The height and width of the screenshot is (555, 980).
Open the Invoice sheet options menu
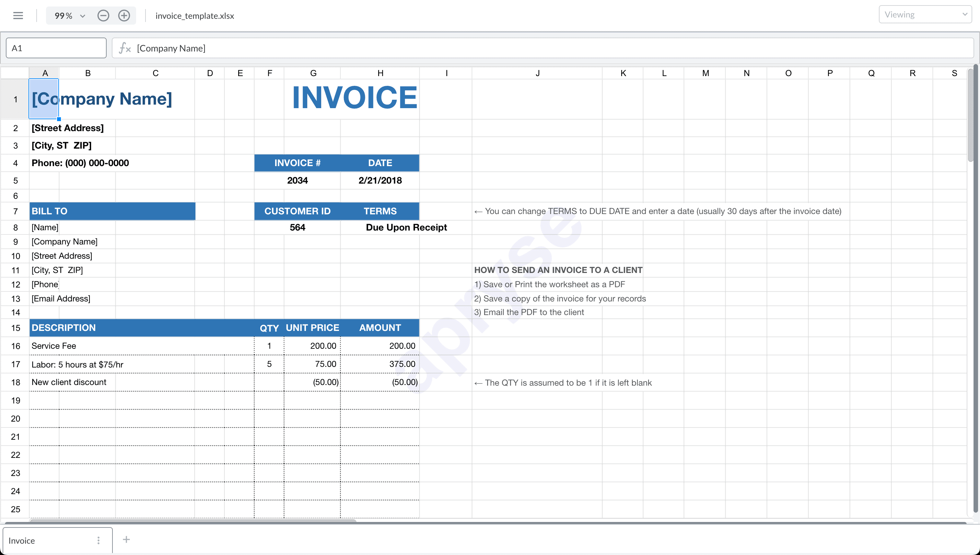coord(99,540)
